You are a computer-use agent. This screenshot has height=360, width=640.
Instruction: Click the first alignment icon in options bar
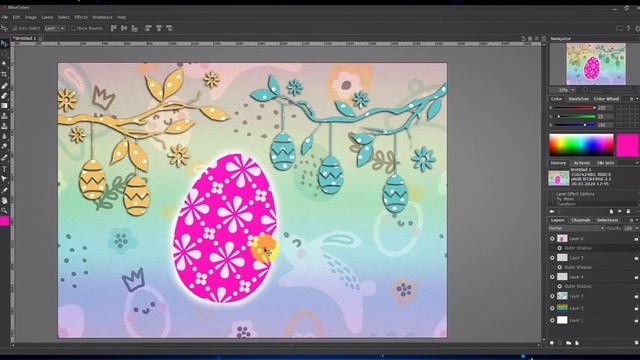tap(113, 28)
